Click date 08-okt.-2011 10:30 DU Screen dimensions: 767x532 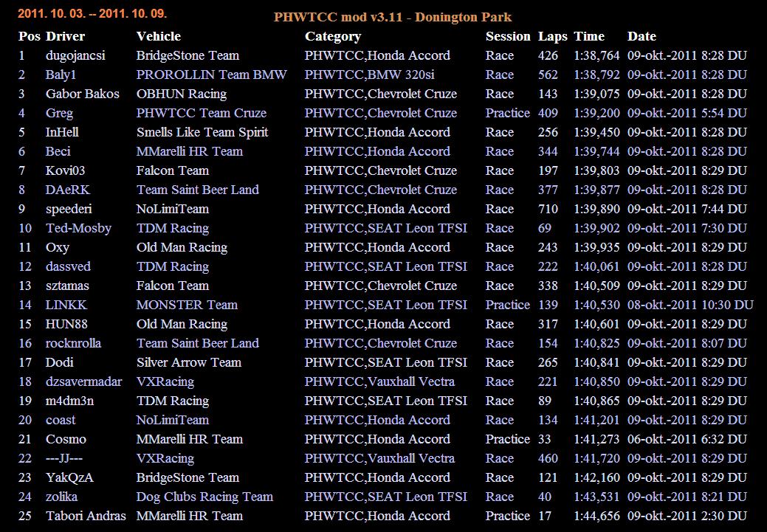click(690, 305)
